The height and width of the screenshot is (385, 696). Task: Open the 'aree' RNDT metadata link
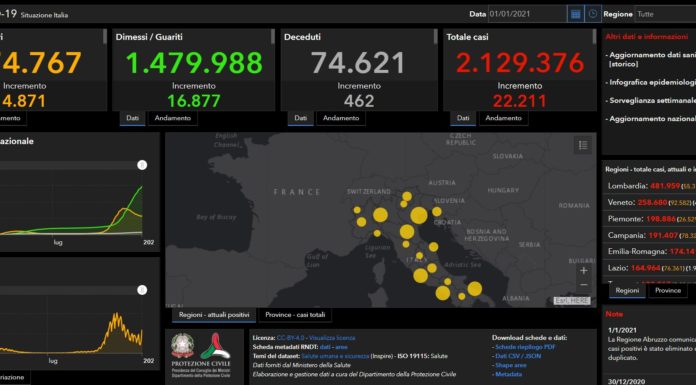tap(341, 347)
